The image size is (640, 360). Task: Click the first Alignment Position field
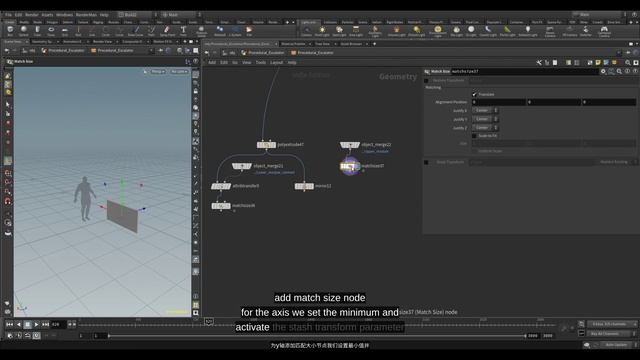pyautogui.click(x=499, y=102)
